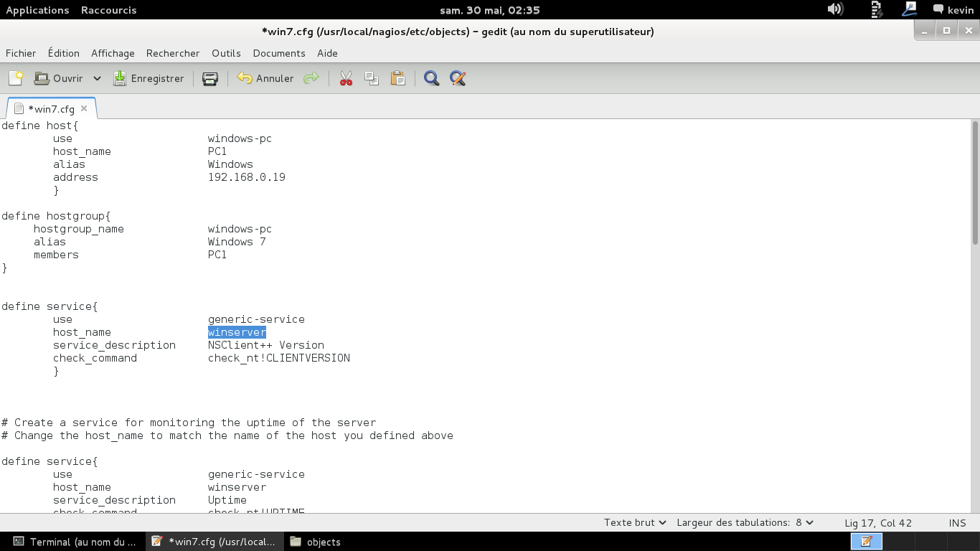Open the Édition menu
The image size is (980, 551).
64,53
